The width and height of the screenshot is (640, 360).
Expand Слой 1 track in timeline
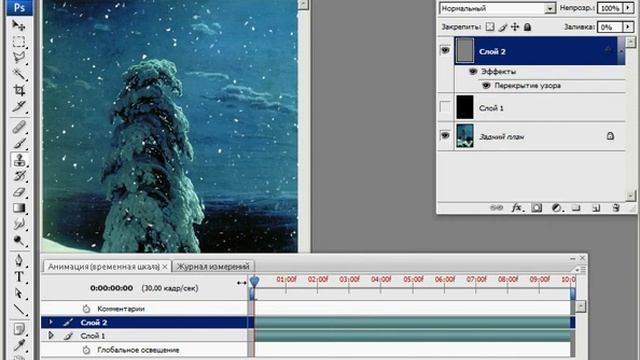[51, 336]
